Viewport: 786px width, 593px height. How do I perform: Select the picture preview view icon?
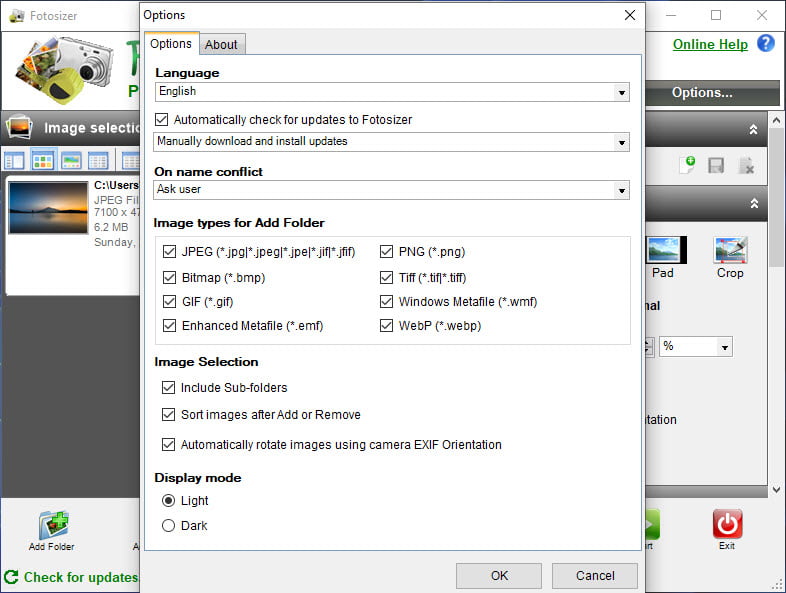[x=71, y=161]
